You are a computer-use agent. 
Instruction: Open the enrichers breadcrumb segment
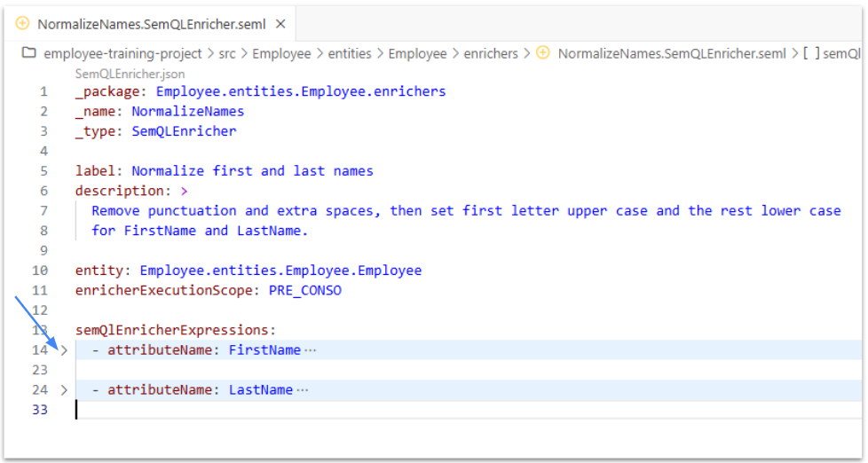click(491, 53)
